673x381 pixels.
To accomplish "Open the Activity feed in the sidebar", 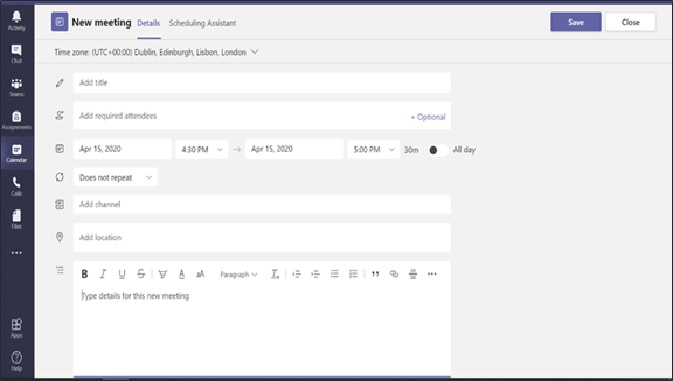I will 16,21.
